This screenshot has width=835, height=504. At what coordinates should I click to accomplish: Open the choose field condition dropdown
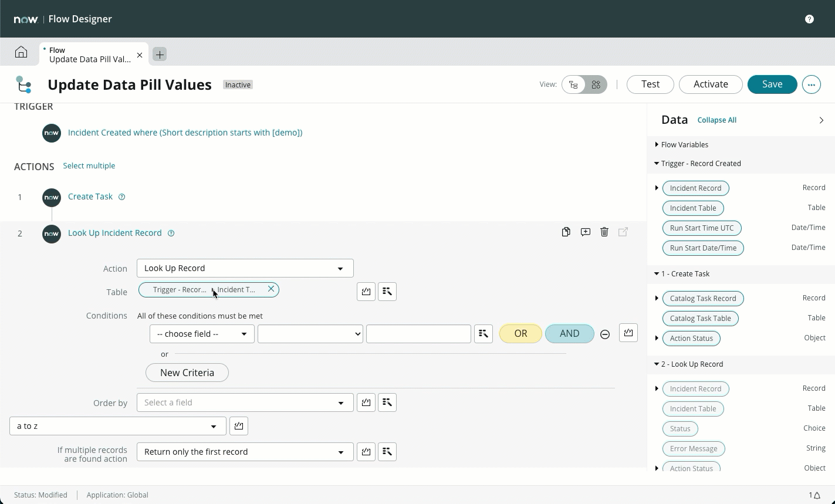click(x=202, y=334)
